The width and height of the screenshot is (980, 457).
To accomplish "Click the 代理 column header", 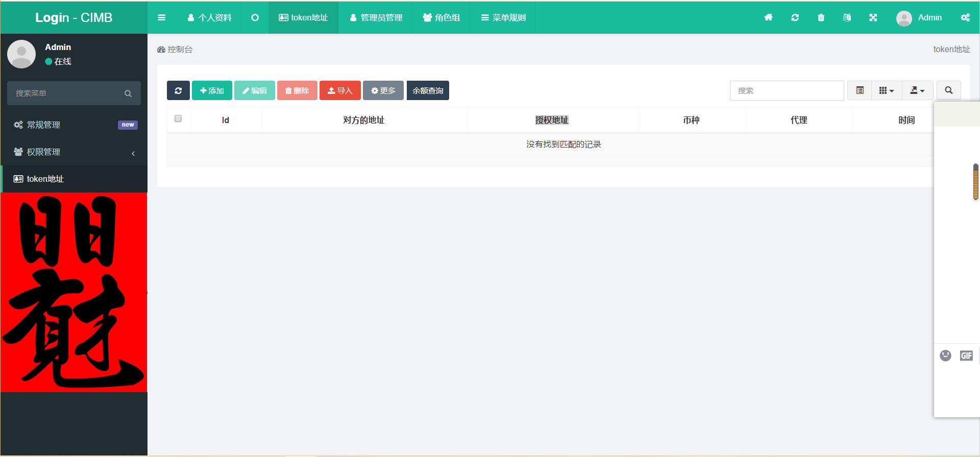I will pos(799,120).
